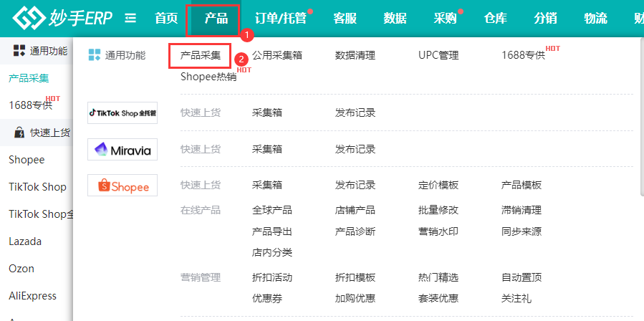Image resolution: width=644 pixels, height=321 pixels.
Task: Select the Shopee platform logo
Action: click(122, 186)
